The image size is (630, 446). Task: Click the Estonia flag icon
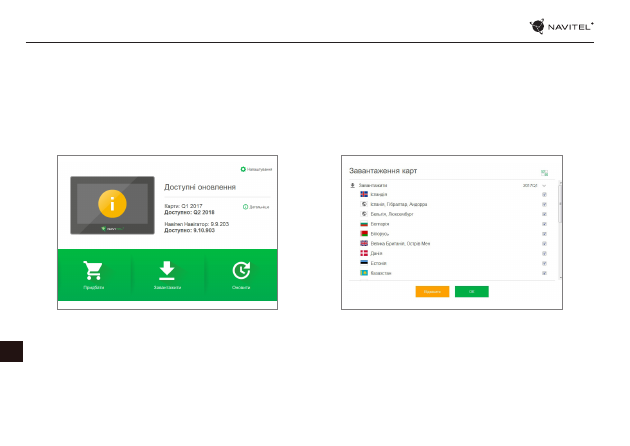364,263
